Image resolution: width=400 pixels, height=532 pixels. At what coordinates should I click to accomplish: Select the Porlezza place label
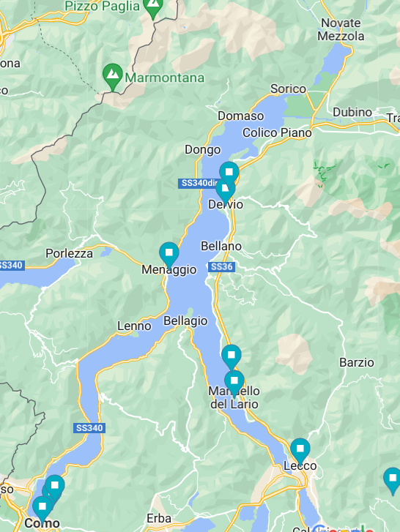point(70,253)
